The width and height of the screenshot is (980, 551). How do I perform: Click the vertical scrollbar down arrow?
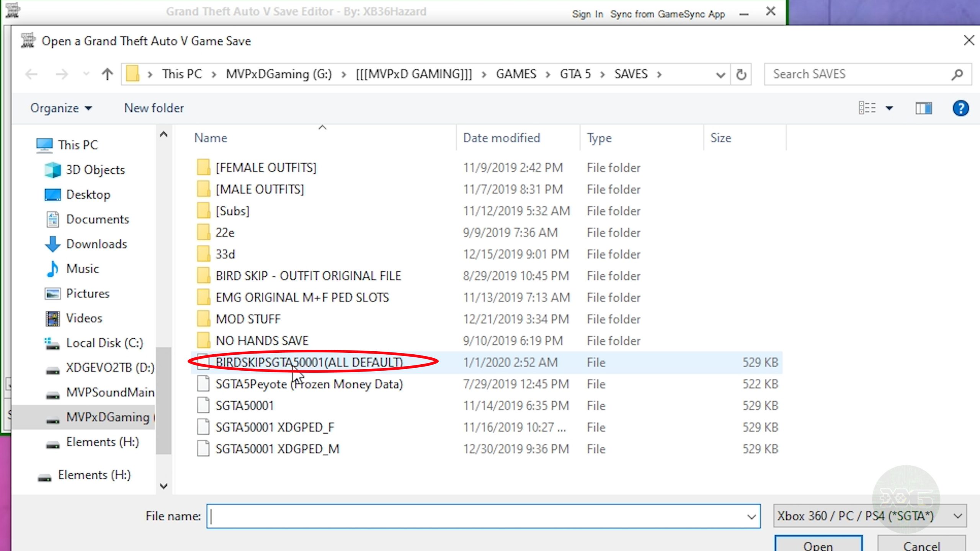163,486
